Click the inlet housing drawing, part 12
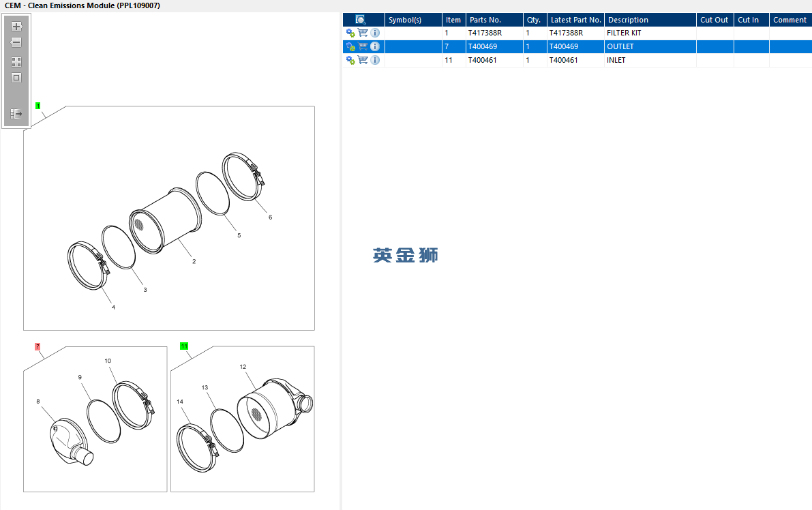812x510 pixels. 275,408
